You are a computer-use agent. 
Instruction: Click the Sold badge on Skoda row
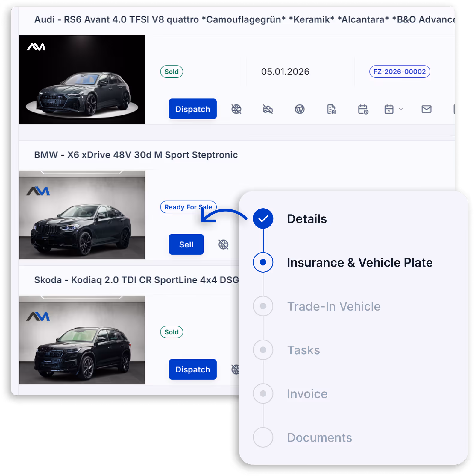click(x=172, y=332)
